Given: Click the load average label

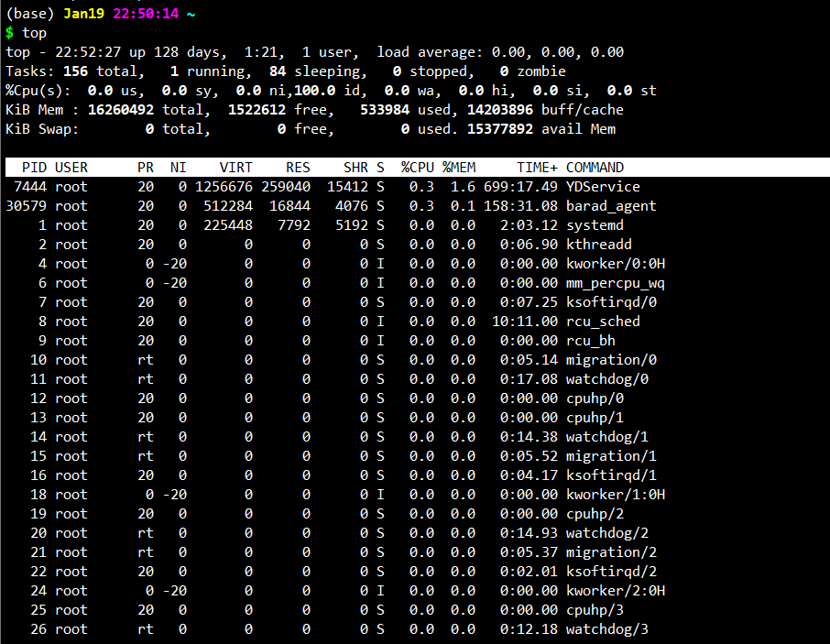Looking at the screenshot, I should point(430,52).
